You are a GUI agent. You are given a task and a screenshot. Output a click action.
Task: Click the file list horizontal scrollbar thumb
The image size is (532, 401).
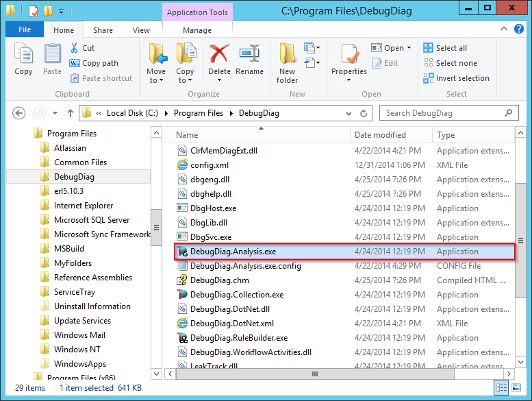pos(315,374)
